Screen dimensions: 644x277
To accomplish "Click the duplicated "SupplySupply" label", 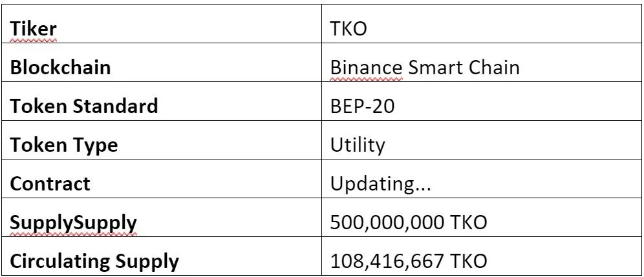I will coord(73,223).
